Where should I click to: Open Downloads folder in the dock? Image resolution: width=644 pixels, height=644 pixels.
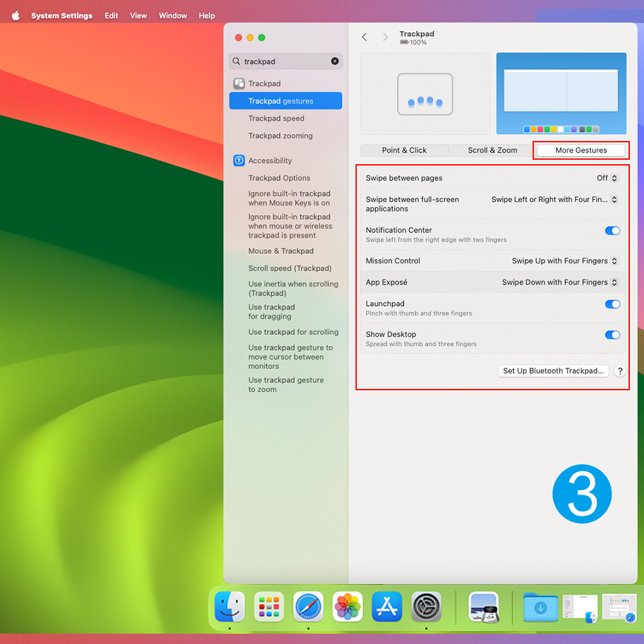[540, 608]
